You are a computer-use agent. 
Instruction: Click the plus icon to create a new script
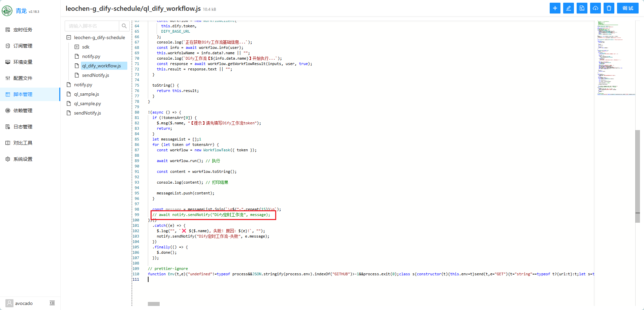(x=555, y=8)
